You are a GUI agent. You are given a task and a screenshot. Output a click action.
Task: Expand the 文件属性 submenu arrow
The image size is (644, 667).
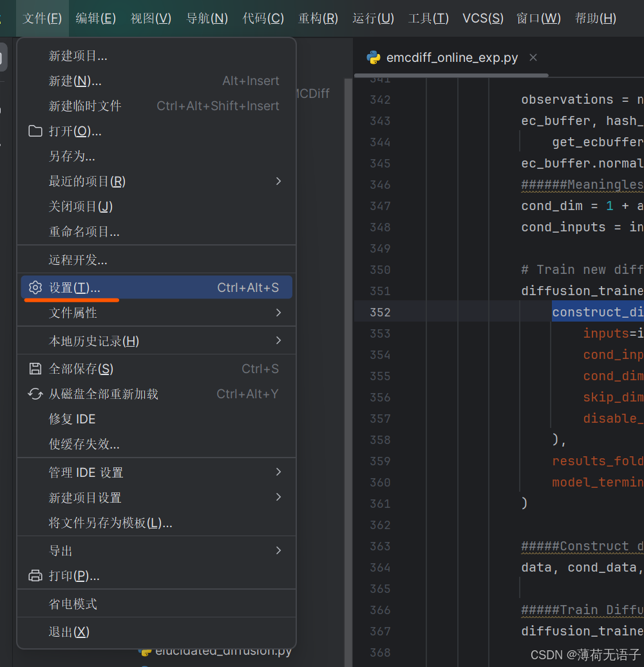tap(278, 313)
